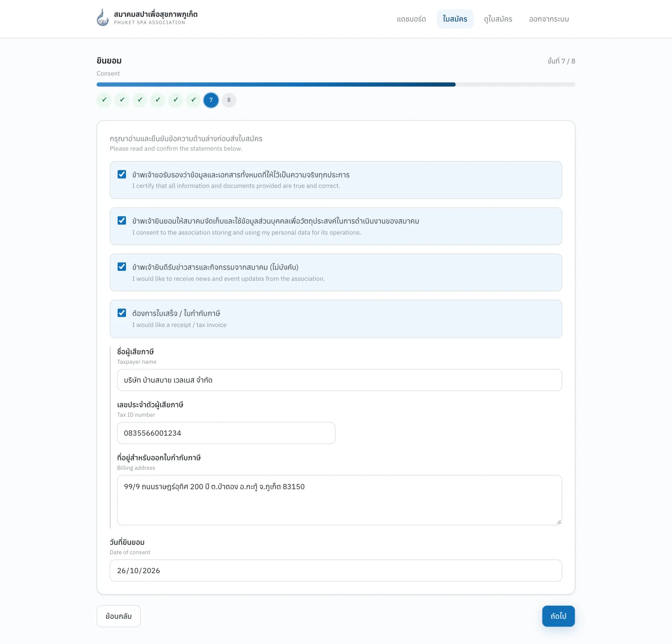Click the 'ยินยอม' page heading
Image resolution: width=672 pixels, height=644 pixels.
[109, 60]
